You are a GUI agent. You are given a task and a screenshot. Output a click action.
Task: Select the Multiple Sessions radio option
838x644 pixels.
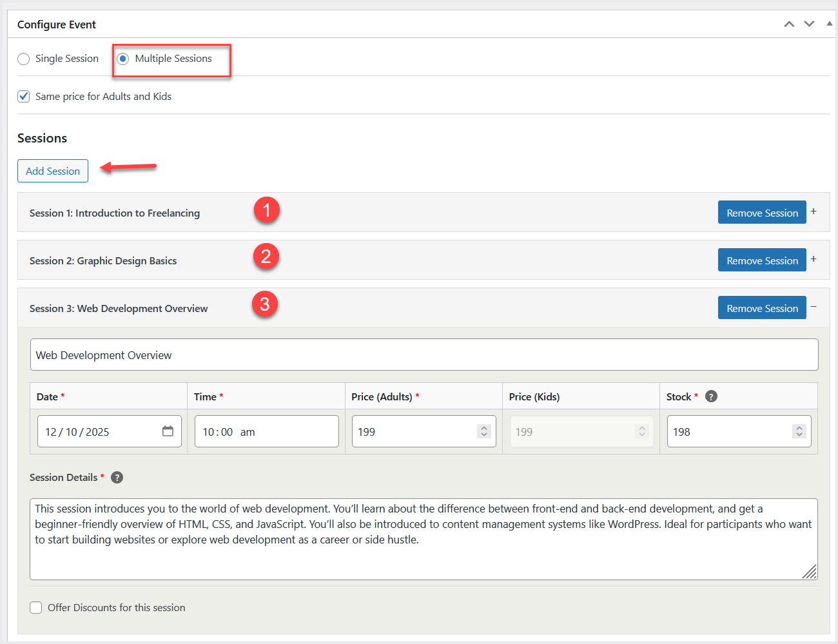(x=123, y=59)
